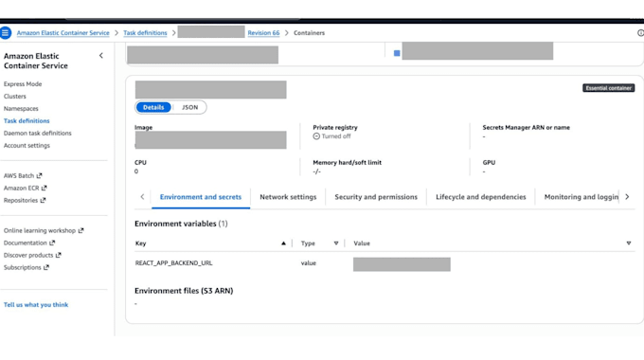Screen dimensions: 644x360
Task: Click the Secrets Manager ARN or name label
Action: [x=527, y=127]
